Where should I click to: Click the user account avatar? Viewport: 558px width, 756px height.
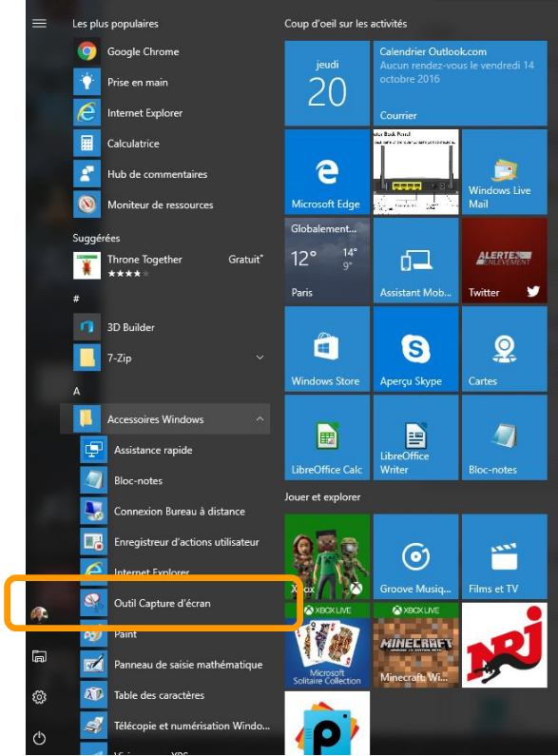click(39, 614)
